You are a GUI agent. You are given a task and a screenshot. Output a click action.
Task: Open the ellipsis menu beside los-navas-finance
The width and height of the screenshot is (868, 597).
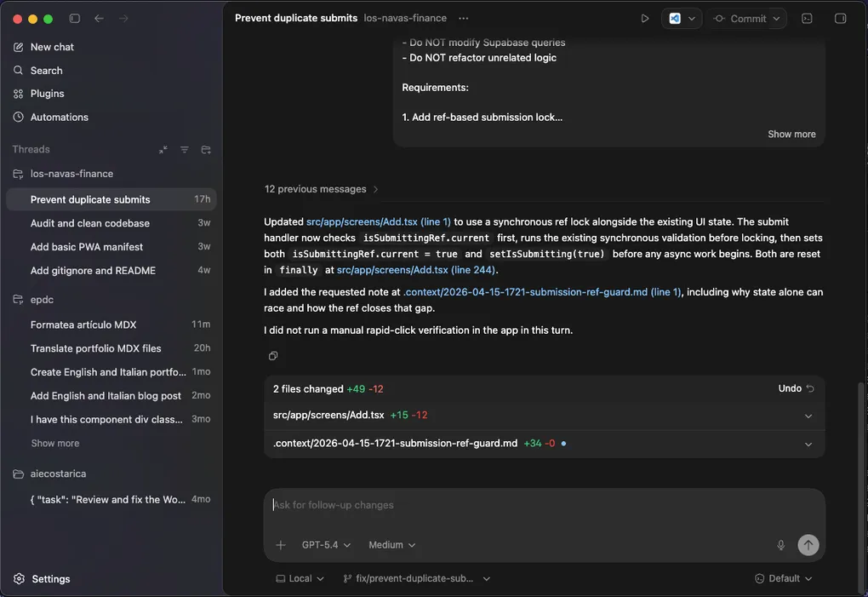463,17
